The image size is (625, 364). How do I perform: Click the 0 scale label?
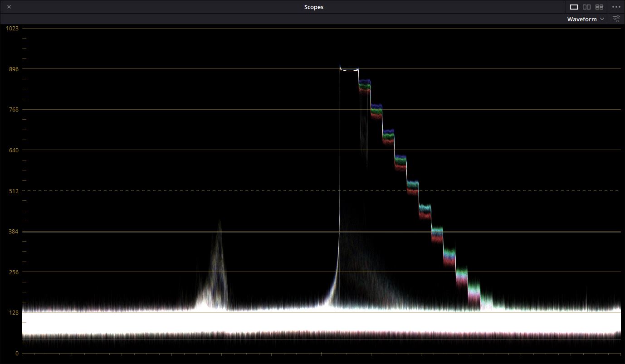point(16,353)
